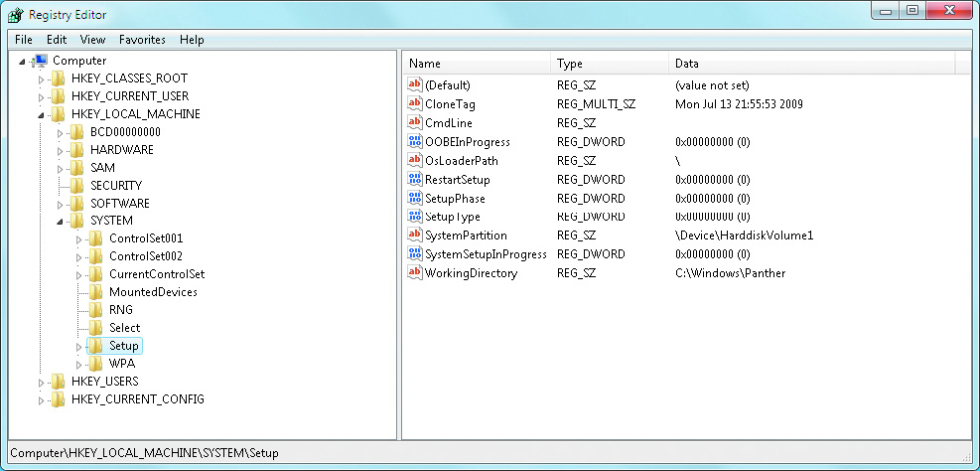Click the SECURITY folder icon

76,186
